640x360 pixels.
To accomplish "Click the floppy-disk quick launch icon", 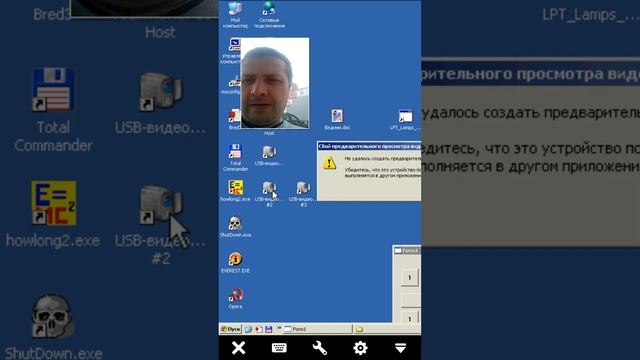I will click(268, 329).
